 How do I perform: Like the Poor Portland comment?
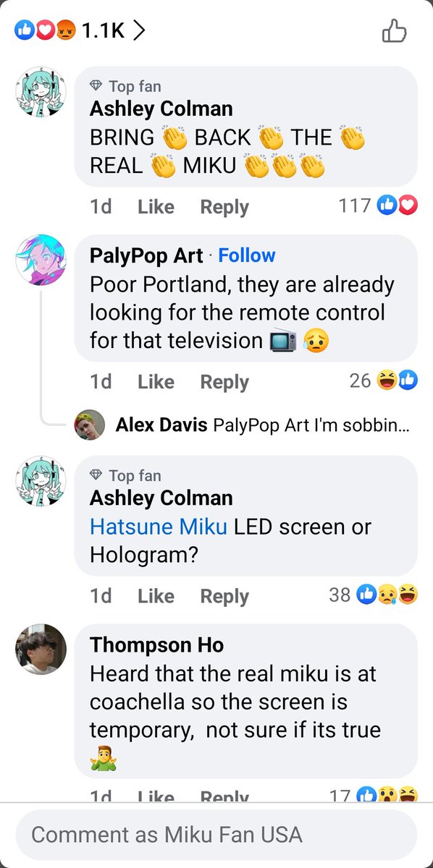156,382
